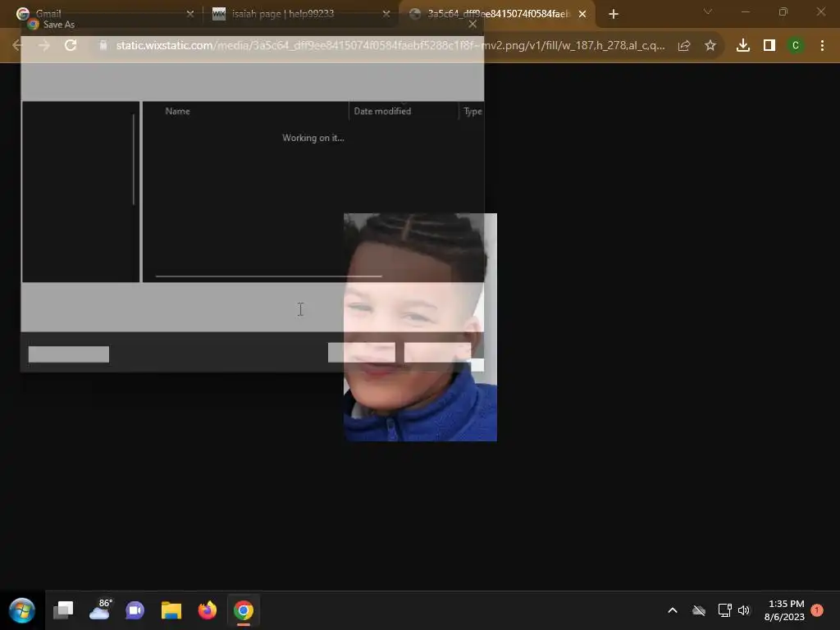This screenshot has width=840, height=630.
Task: Sort by Type column header
Action: (x=472, y=111)
